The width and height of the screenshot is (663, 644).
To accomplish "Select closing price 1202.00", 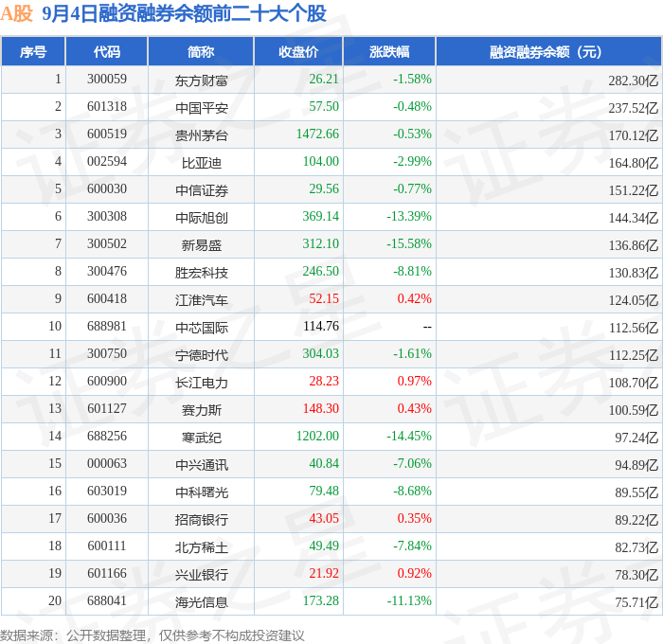I will click(317, 437).
